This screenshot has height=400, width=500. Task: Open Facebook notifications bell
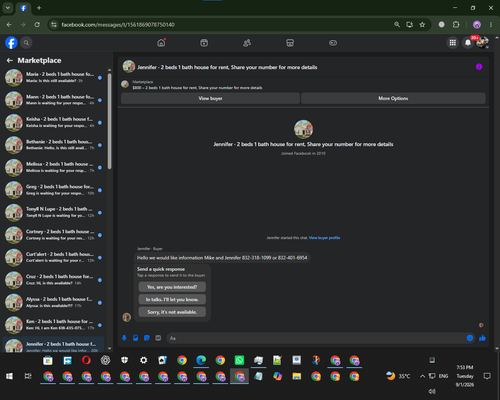[x=468, y=43]
